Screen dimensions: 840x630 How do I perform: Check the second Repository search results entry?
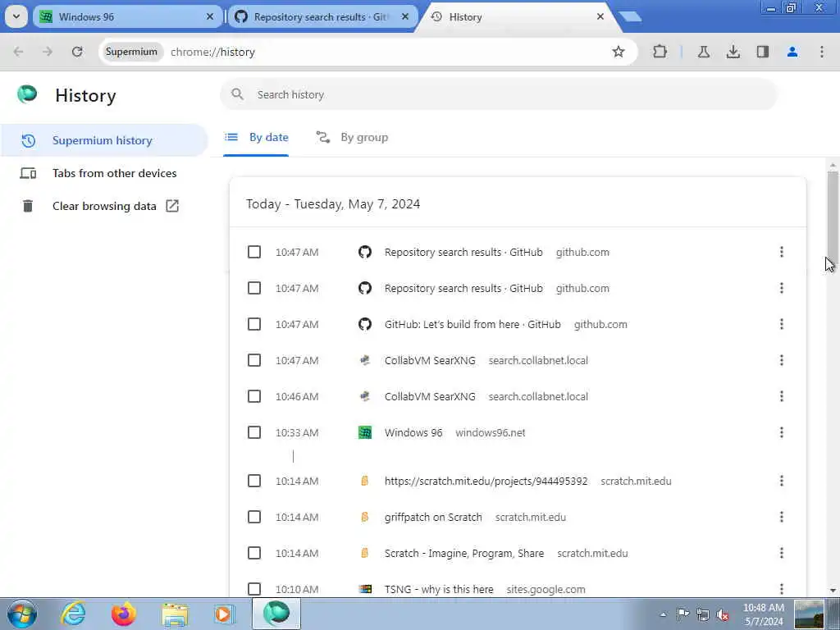254,288
